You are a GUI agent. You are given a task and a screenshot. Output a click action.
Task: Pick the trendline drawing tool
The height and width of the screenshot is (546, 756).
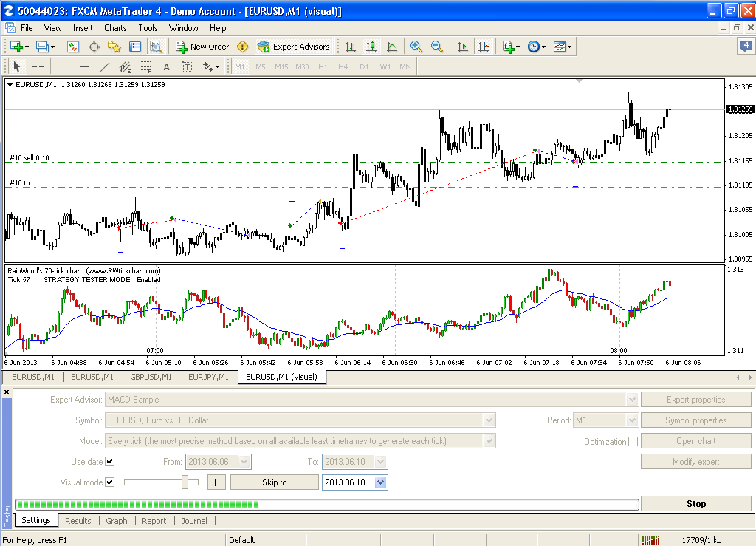pos(105,66)
